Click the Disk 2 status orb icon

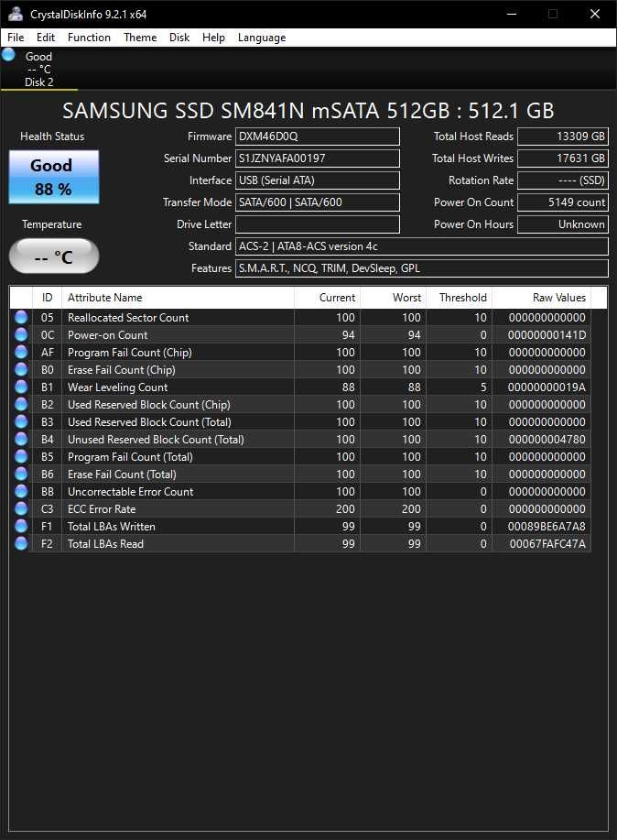point(8,55)
